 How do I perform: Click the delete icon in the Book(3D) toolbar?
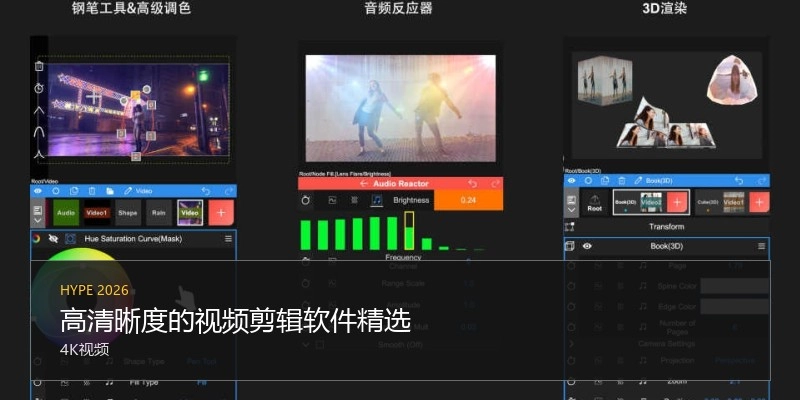(622, 181)
